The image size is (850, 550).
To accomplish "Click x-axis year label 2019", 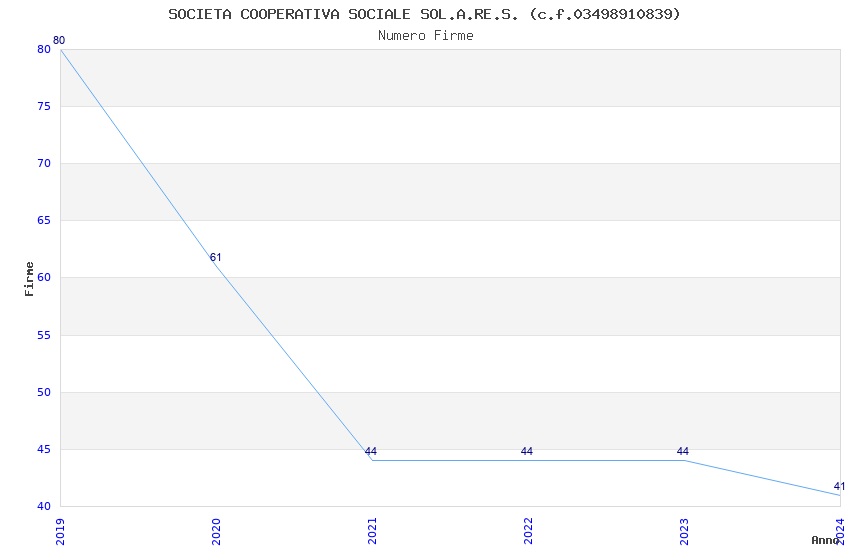I will click(x=60, y=532).
